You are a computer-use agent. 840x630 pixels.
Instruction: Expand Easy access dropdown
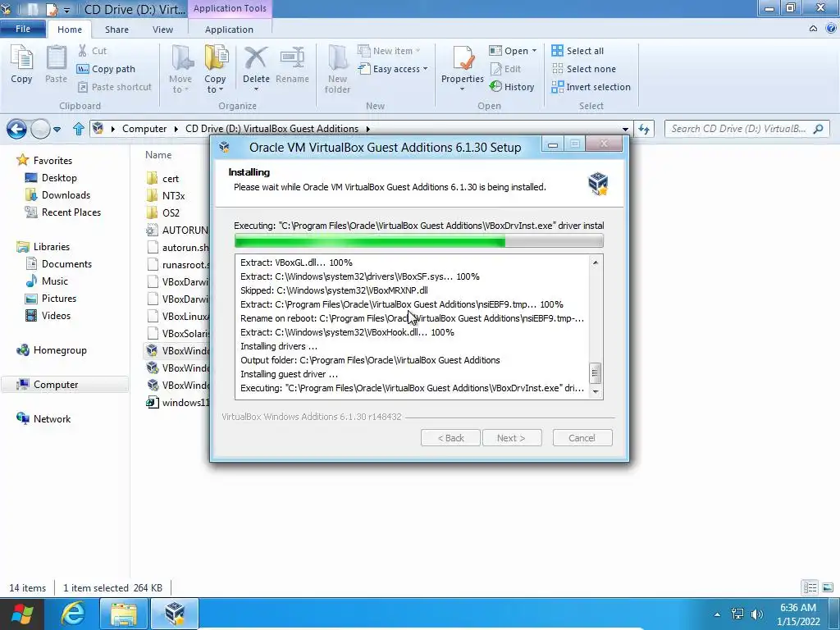(426, 69)
